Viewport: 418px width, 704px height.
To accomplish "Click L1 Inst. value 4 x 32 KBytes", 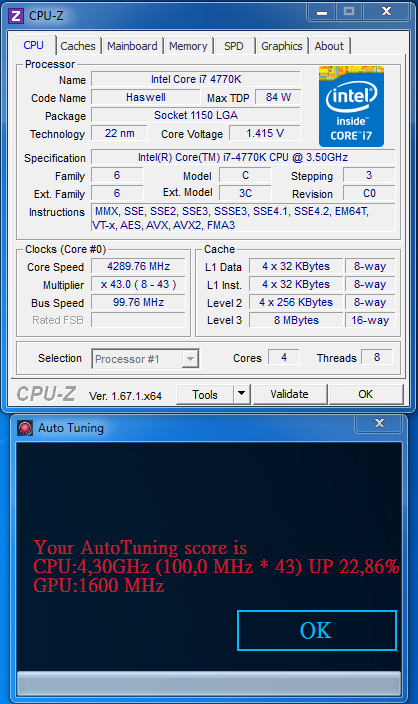I will (x=296, y=284).
